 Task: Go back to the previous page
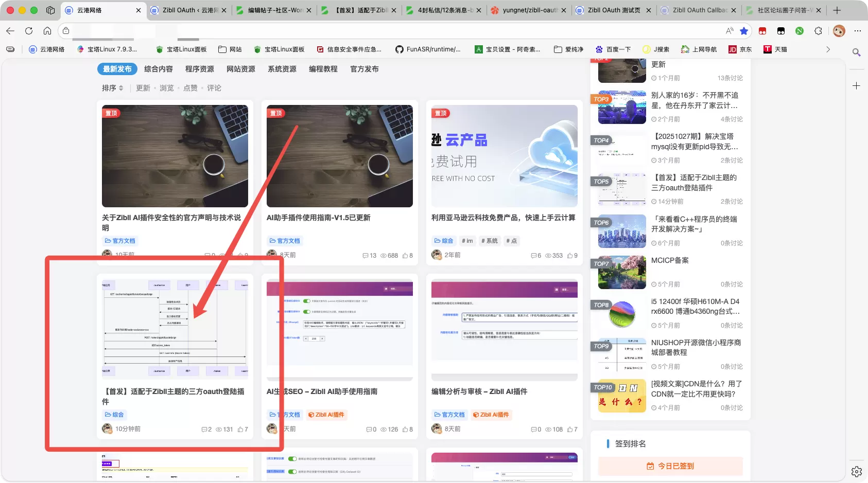click(10, 31)
